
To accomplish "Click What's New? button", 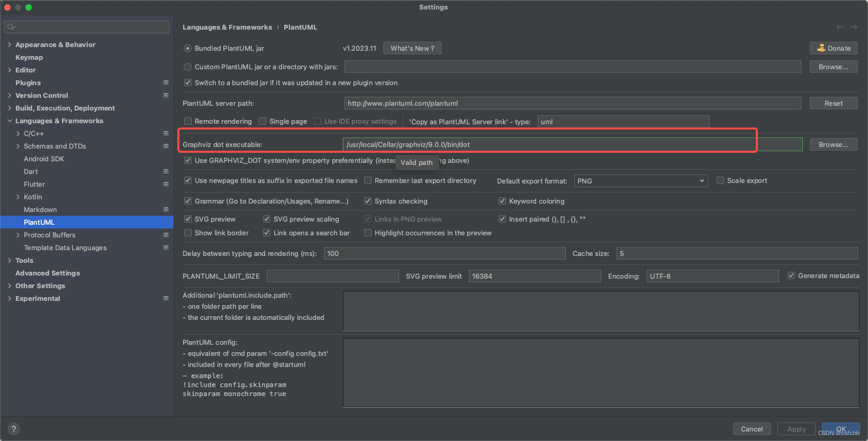I will pyautogui.click(x=412, y=48).
